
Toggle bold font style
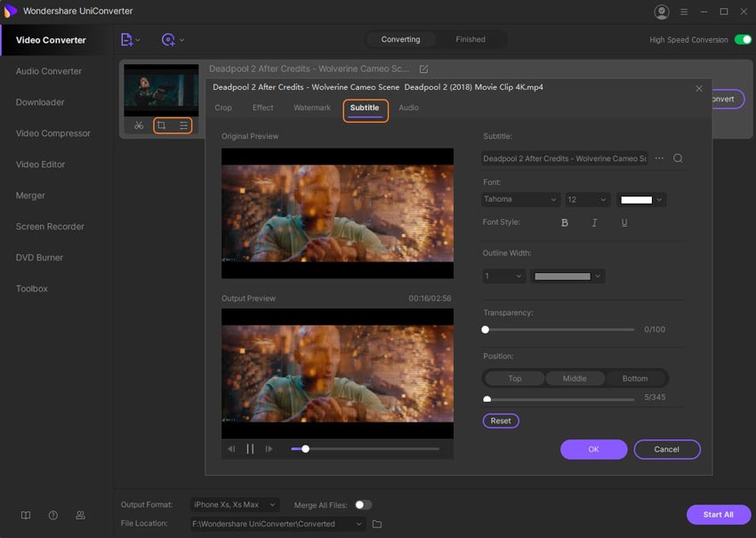pyautogui.click(x=565, y=222)
